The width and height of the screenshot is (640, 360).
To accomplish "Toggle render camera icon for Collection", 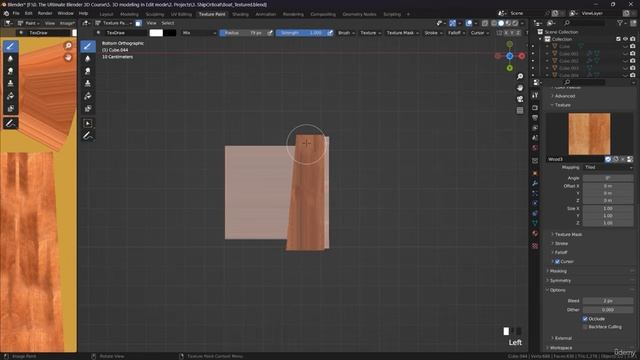I will 633,39.
